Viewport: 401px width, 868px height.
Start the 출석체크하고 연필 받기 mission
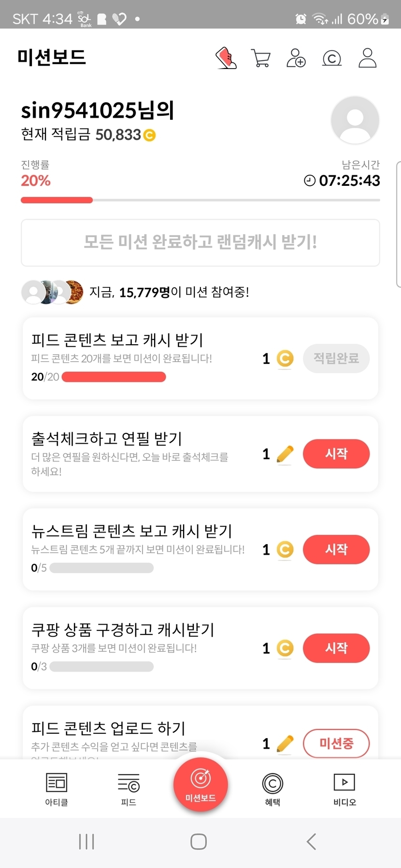[x=336, y=454]
